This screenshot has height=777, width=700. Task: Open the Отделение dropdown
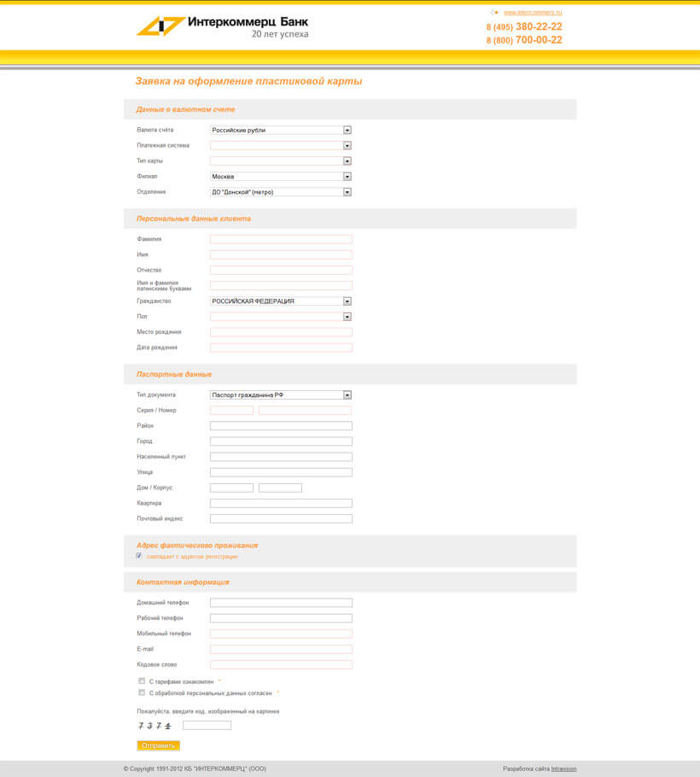point(281,192)
